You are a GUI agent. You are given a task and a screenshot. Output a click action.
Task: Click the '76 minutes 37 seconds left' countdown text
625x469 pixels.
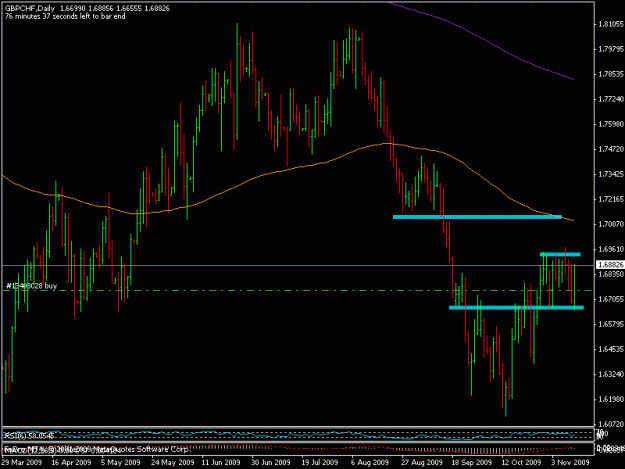65,17
